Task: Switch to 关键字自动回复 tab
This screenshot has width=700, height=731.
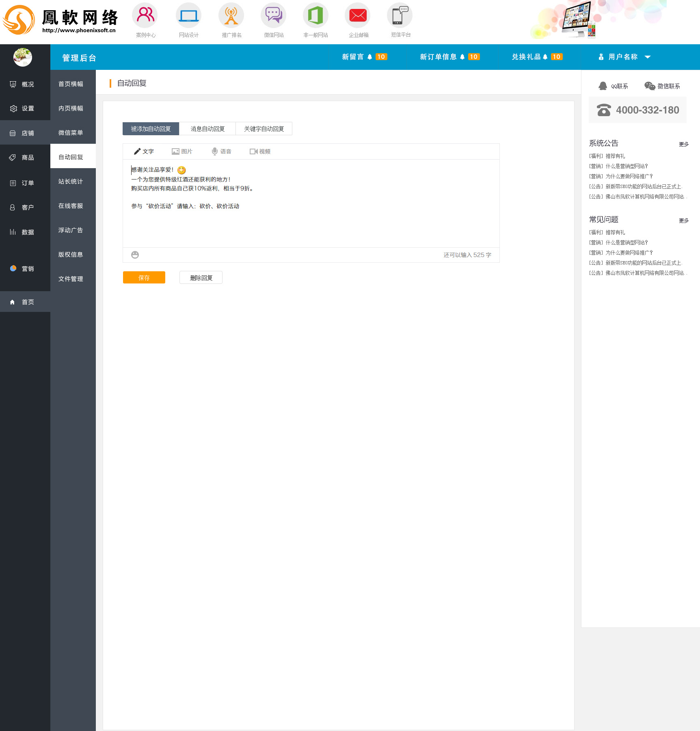Action: click(264, 129)
